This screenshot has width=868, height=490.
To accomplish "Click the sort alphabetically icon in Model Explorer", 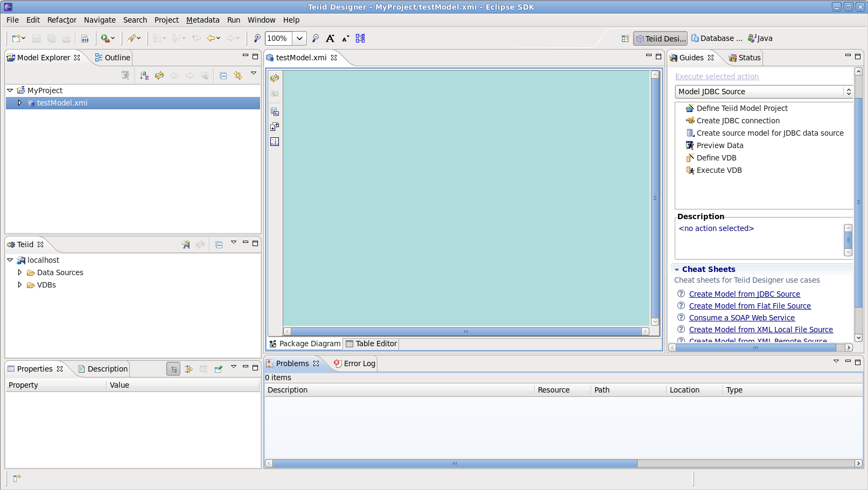I will [x=144, y=75].
